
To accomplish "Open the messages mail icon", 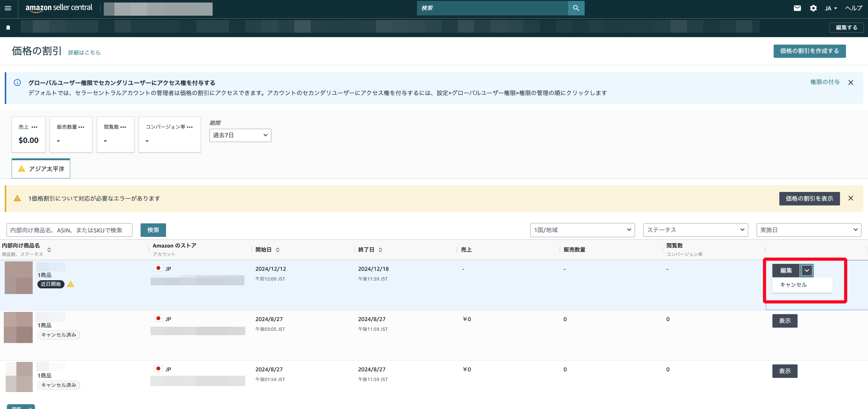I will pyautogui.click(x=797, y=8).
